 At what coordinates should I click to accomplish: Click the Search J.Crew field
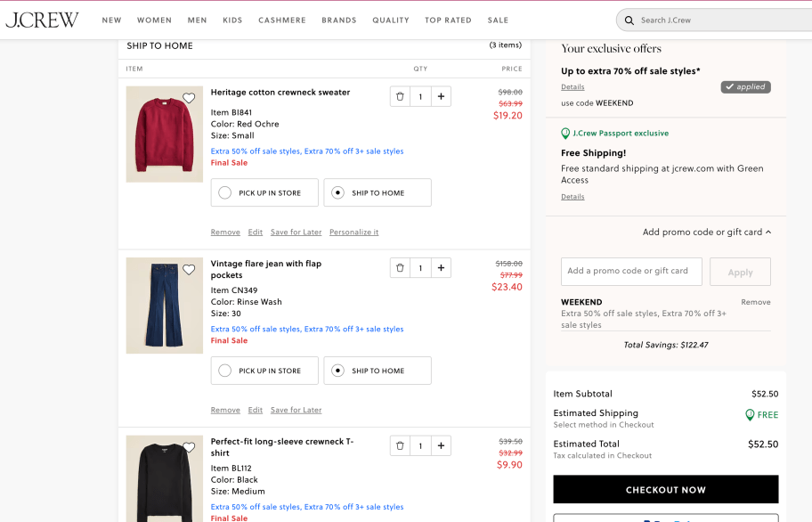tap(715, 20)
